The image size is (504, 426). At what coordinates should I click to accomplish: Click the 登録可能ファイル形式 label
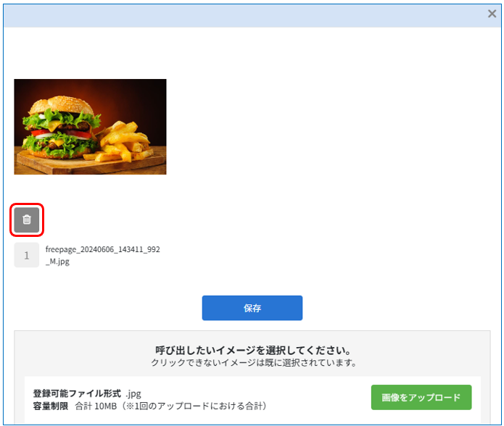(x=77, y=393)
